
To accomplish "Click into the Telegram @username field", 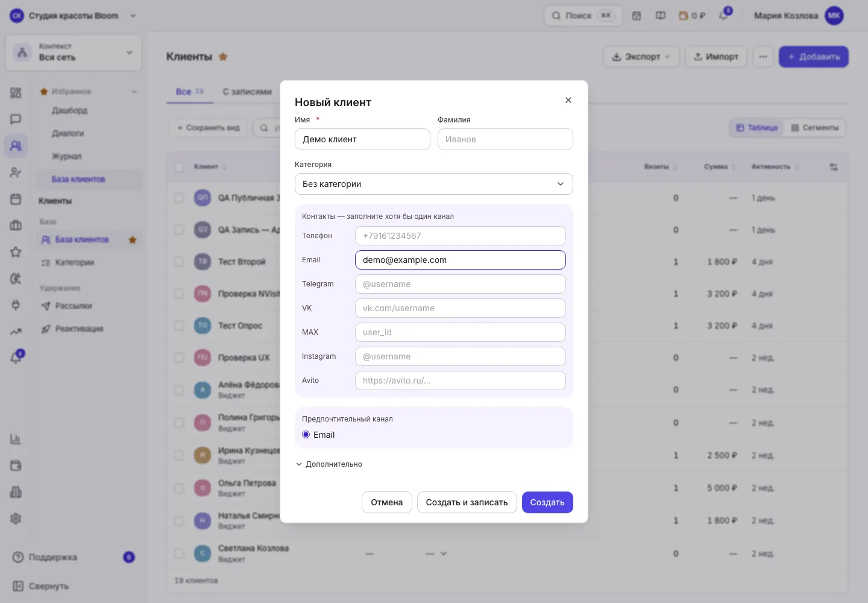I will (x=461, y=284).
